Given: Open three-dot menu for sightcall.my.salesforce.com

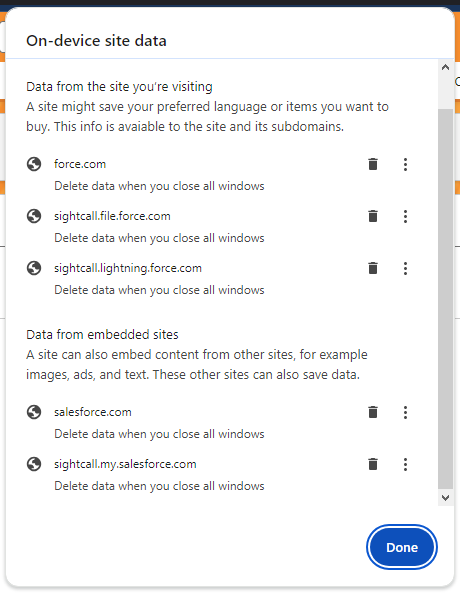Looking at the screenshot, I should coord(405,464).
